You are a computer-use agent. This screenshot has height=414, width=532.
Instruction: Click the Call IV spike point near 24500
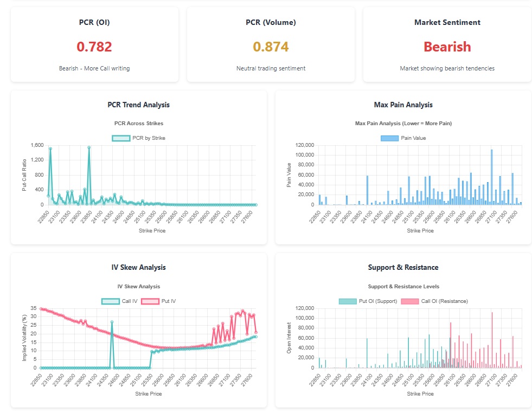point(112,322)
